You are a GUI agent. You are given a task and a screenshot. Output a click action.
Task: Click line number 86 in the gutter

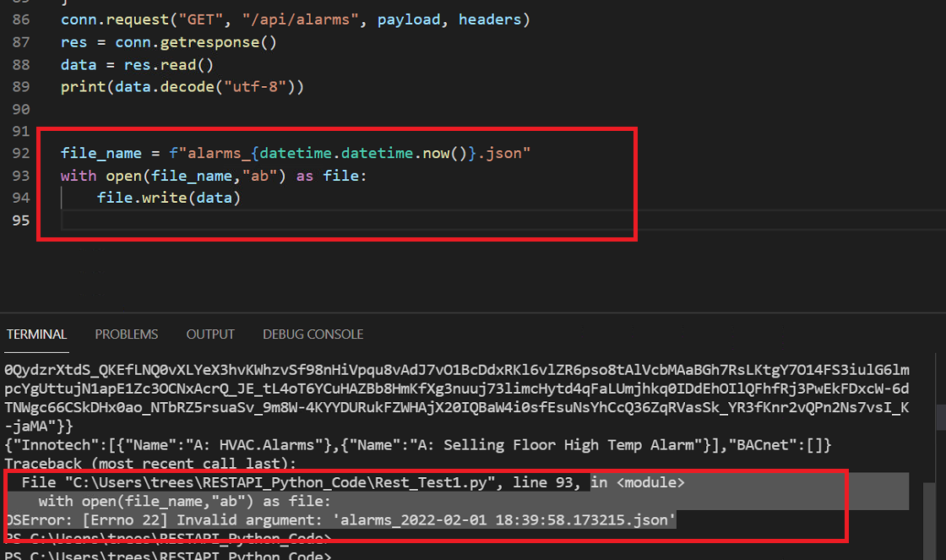coord(21,20)
